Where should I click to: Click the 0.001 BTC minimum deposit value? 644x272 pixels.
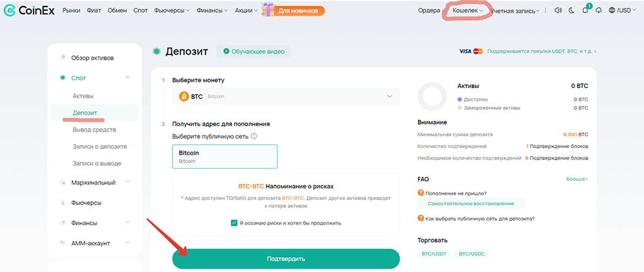575,134
